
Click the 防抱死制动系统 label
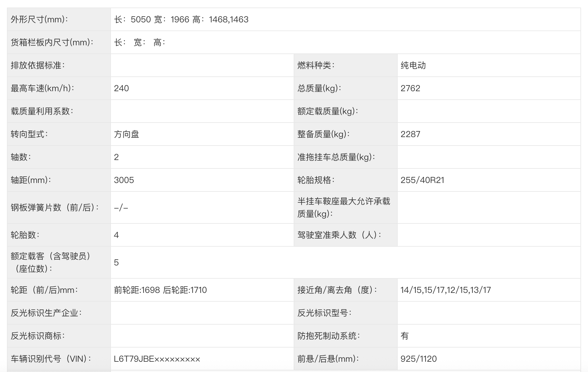328,336
